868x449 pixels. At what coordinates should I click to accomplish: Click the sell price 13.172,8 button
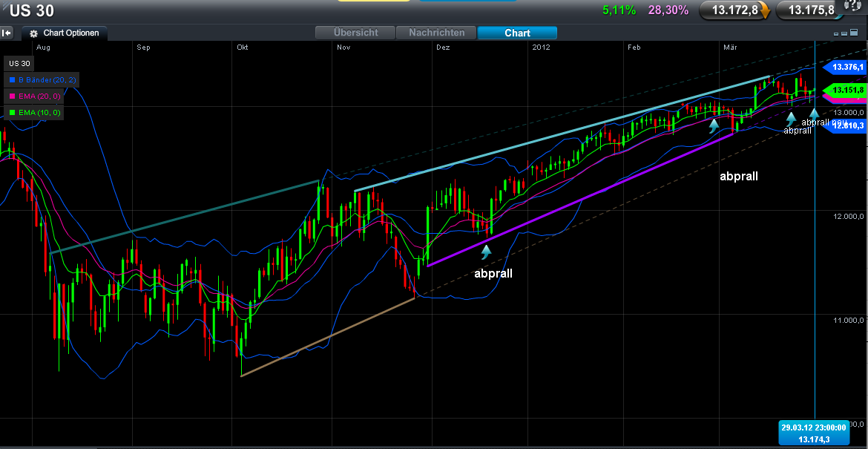[x=736, y=10]
